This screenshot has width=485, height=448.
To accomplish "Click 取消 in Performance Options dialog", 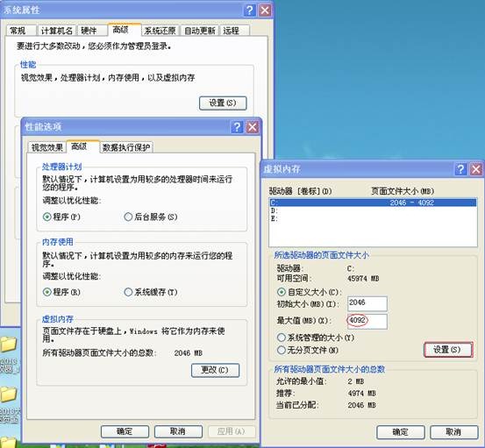I will pos(178,431).
